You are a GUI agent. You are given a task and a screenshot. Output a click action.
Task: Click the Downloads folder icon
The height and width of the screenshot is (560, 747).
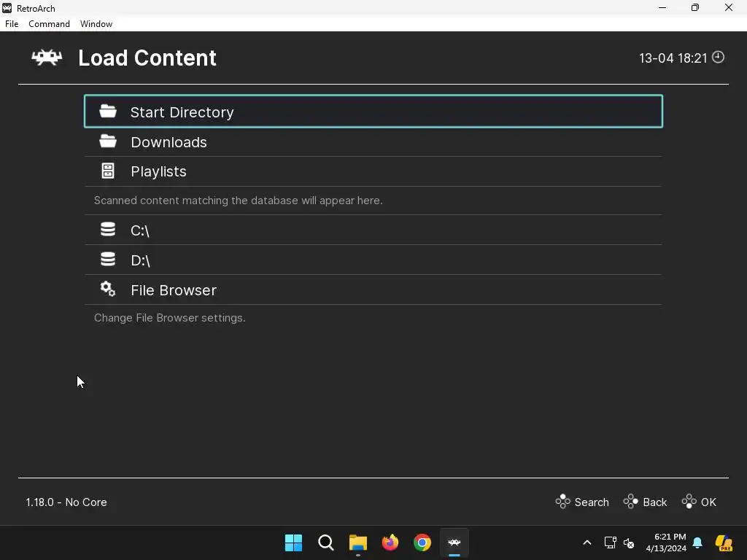[x=108, y=141]
